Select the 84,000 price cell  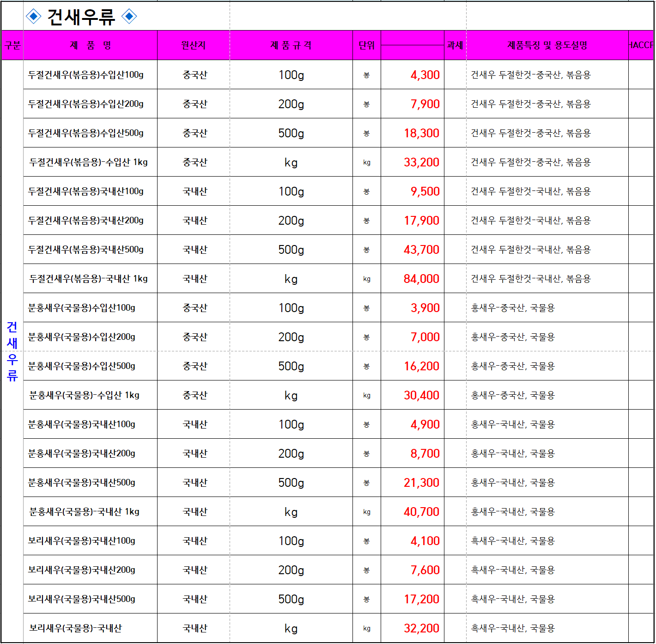pyautogui.click(x=413, y=279)
